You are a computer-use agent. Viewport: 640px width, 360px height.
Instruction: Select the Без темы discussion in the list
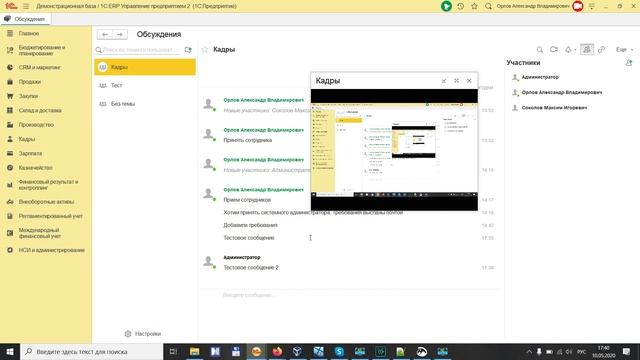[145, 104]
